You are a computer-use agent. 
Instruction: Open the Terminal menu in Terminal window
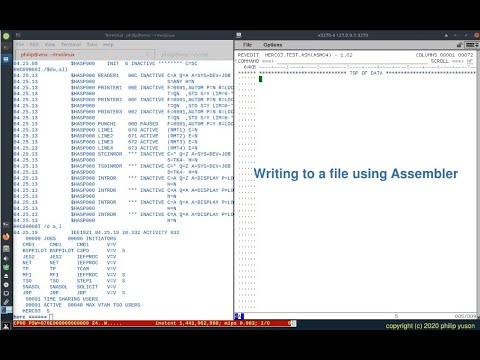click(x=71, y=44)
